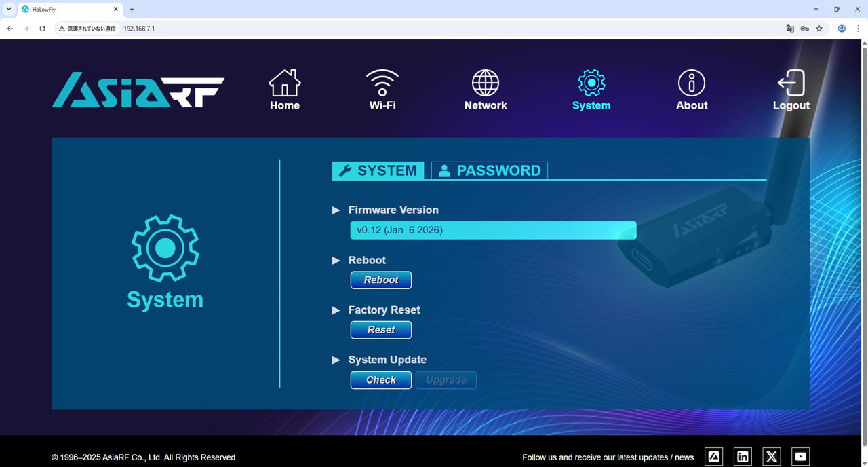Go to Wi-Fi settings icon

click(x=382, y=83)
